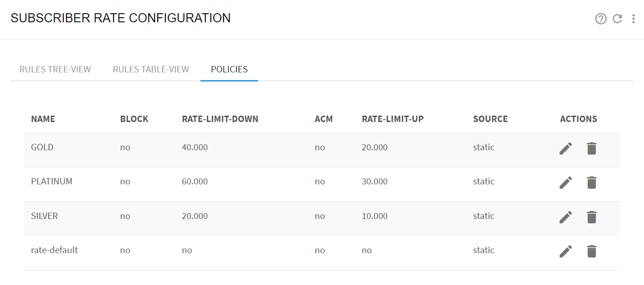The image size is (644, 285).
Task: Refresh the subscriber rate configuration
Action: [x=617, y=19]
